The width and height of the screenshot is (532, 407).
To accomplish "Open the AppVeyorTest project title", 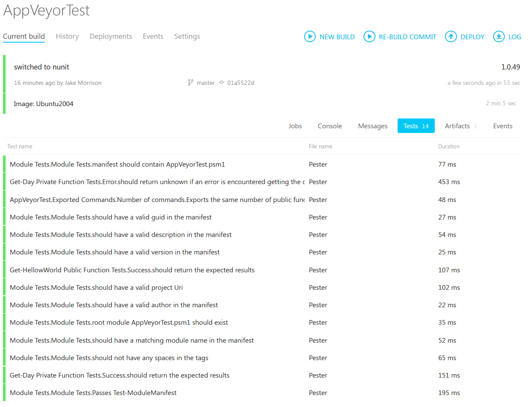I will pyautogui.click(x=47, y=10).
